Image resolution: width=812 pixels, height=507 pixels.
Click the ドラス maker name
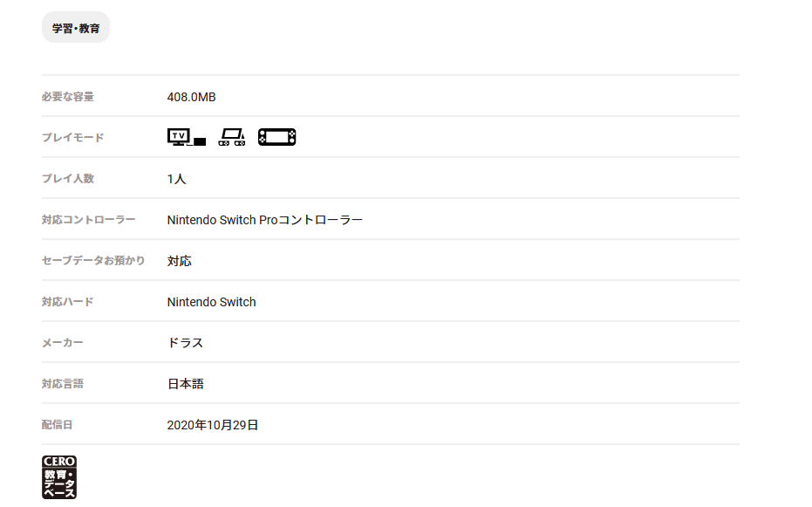[x=185, y=343]
